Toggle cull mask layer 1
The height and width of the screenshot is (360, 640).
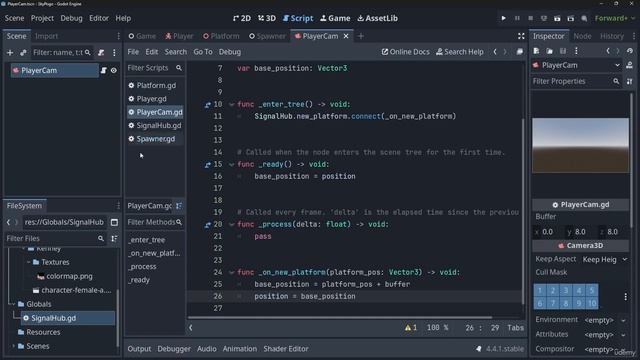(540, 291)
